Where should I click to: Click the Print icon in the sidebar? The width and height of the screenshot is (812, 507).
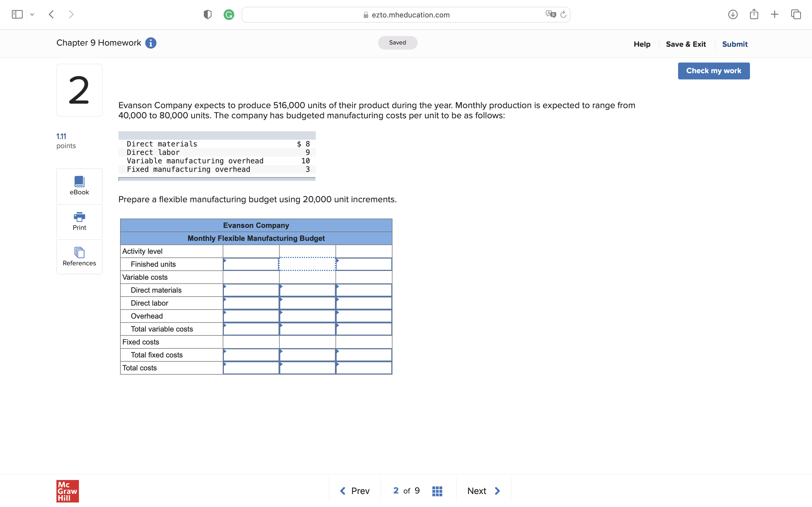[x=79, y=221]
